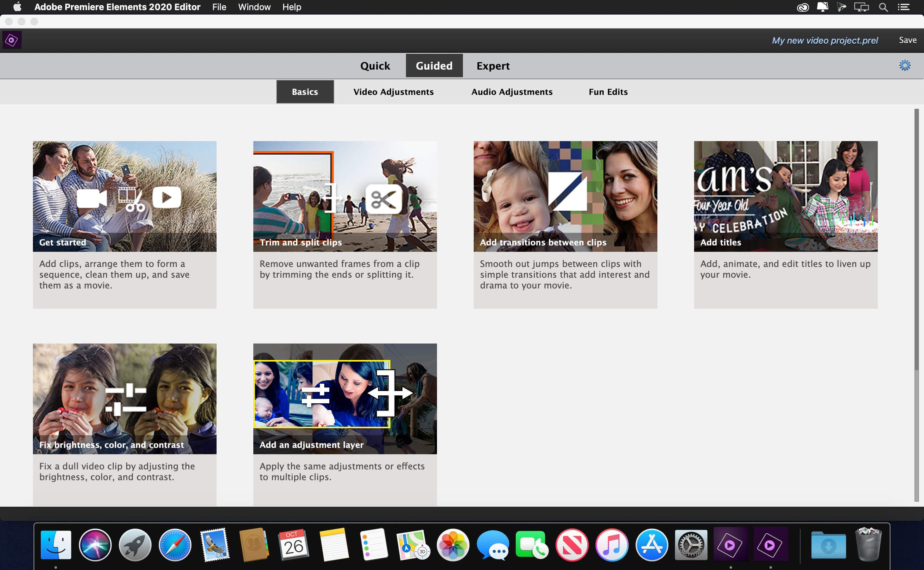
Task: Expand the Fun Edits category
Action: (608, 92)
